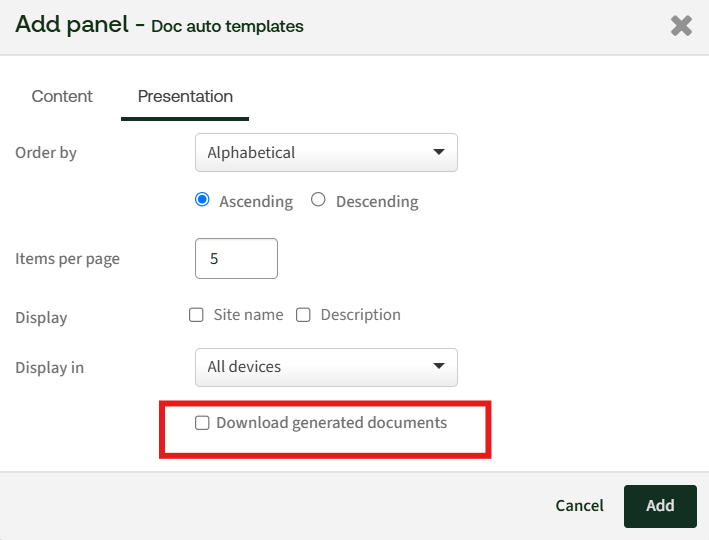Click the Add button
709x540 pixels.
pyautogui.click(x=659, y=506)
